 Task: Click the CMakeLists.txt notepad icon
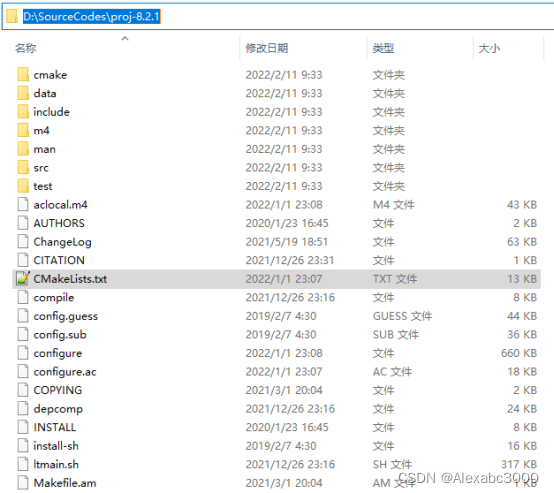point(23,279)
